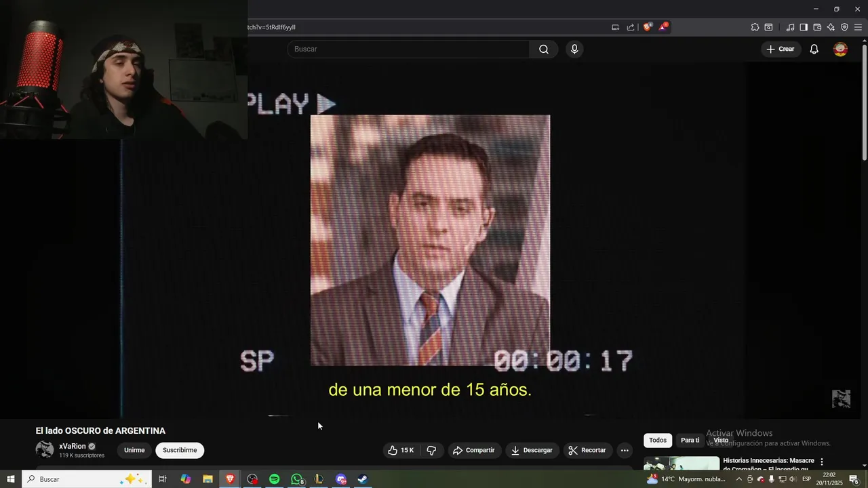Open Task View on the taskbar
868x488 pixels.
(x=163, y=479)
